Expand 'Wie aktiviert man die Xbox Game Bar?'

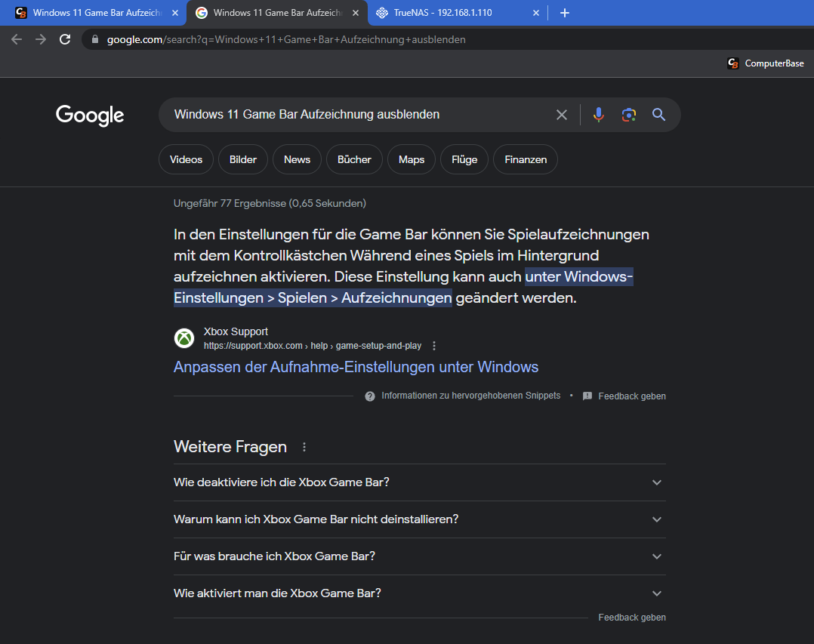(x=420, y=593)
